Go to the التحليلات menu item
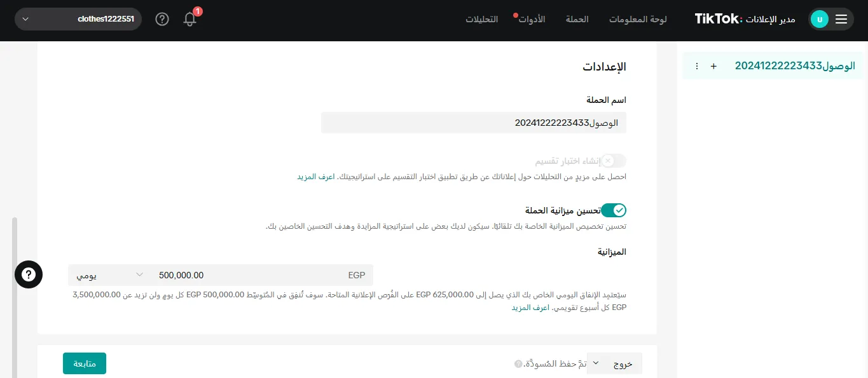The width and height of the screenshot is (868, 378). tap(481, 19)
